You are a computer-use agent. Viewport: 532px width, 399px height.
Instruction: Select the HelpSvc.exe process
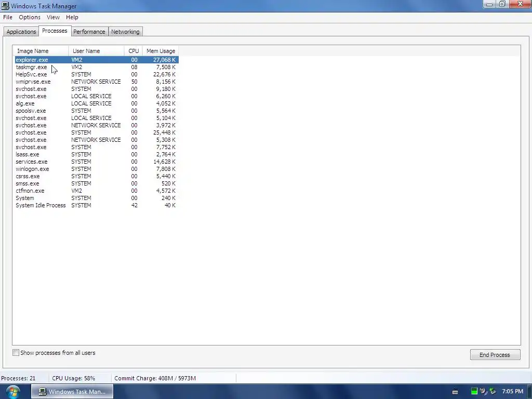(x=97, y=74)
